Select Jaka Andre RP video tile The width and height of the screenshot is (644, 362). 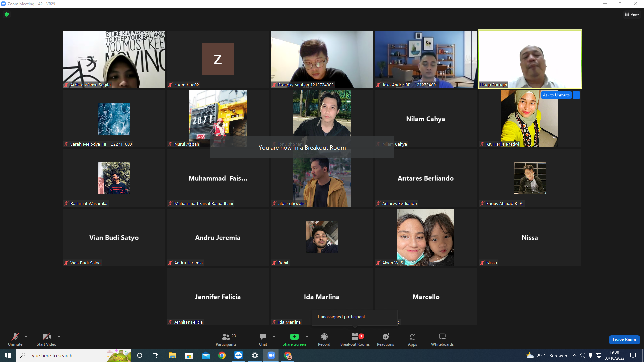(426, 60)
